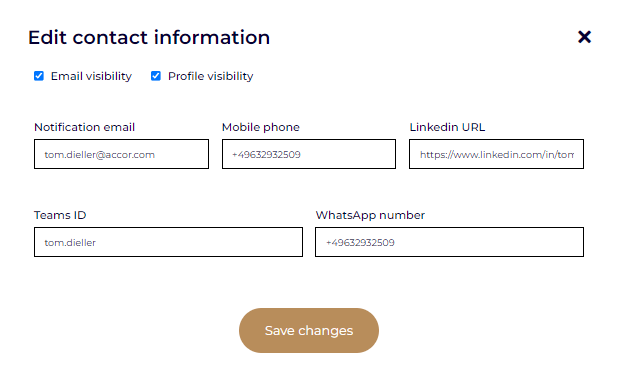This screenshot has height=371, width=622.
Task: Focus the Teams ID text field
Action: (169, 242)
